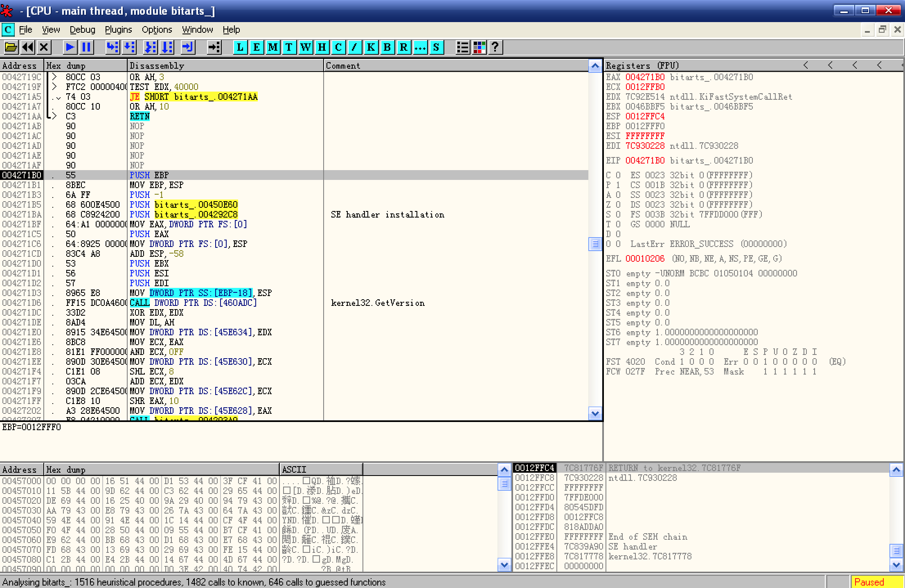This screenshot has width=905, height=588.
Task: Open the Plugins menu
Action: point(118,30)
